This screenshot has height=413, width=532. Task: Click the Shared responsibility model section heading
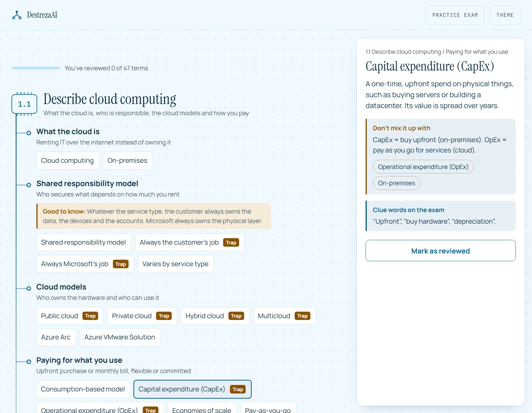pos(87,183)
